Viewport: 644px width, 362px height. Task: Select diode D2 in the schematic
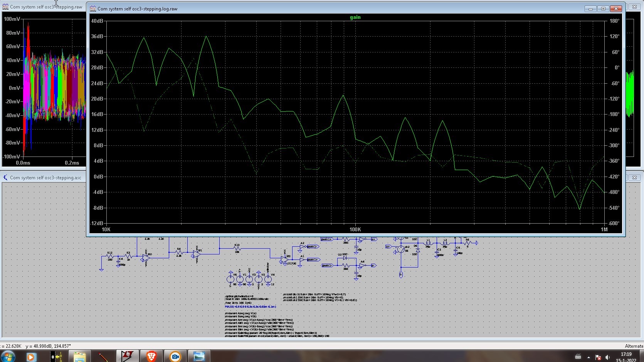coord(345,258)
